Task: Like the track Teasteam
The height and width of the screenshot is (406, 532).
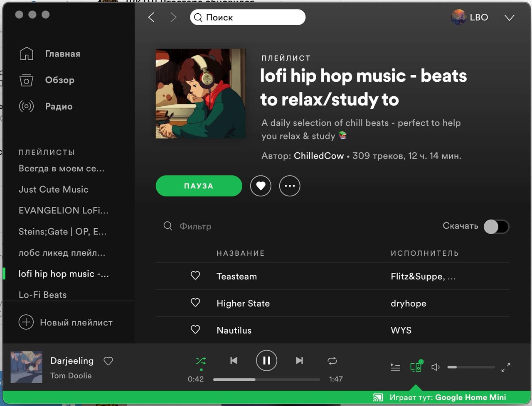Action: [195, 276]
